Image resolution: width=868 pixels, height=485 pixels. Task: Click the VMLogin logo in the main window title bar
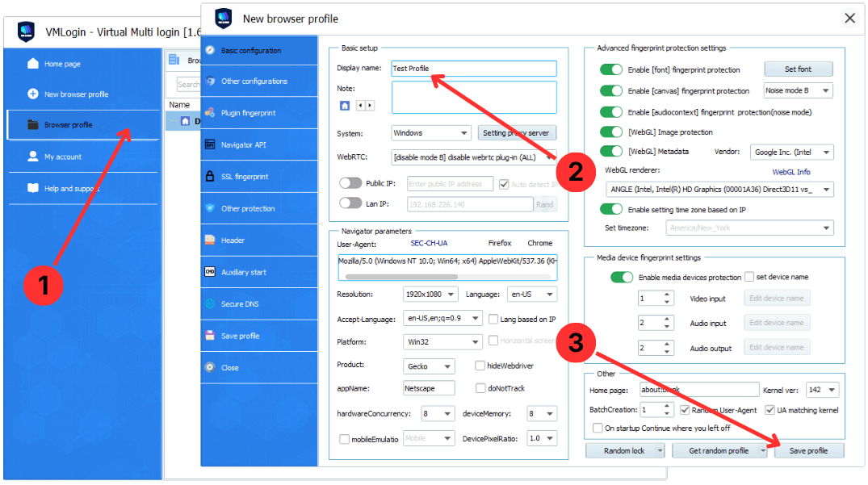(26, 32)
